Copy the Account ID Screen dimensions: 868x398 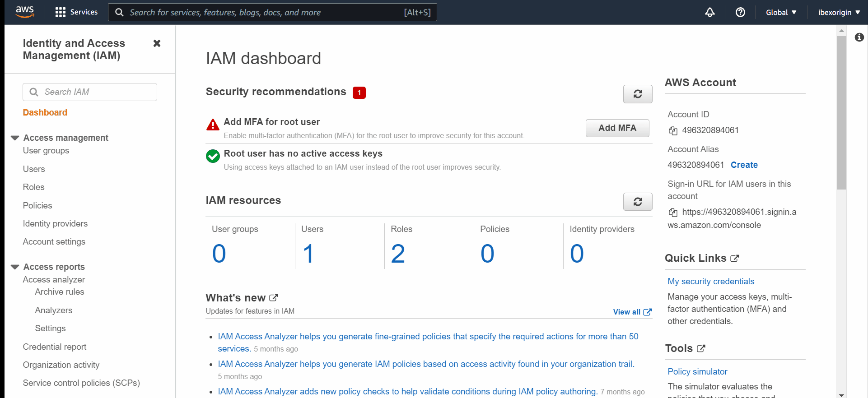tap(673, 131)
